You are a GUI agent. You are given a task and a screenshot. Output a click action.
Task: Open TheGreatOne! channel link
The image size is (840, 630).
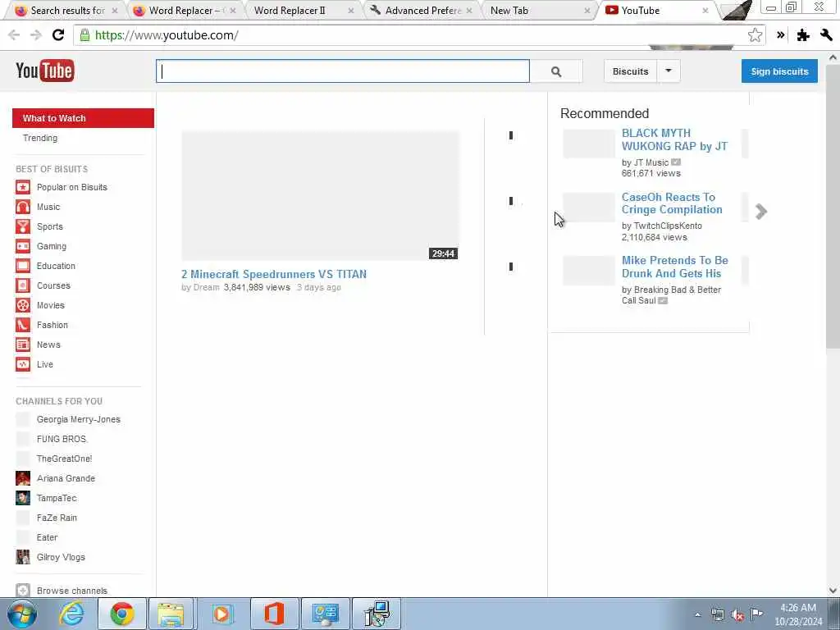(x=64, y=459)
